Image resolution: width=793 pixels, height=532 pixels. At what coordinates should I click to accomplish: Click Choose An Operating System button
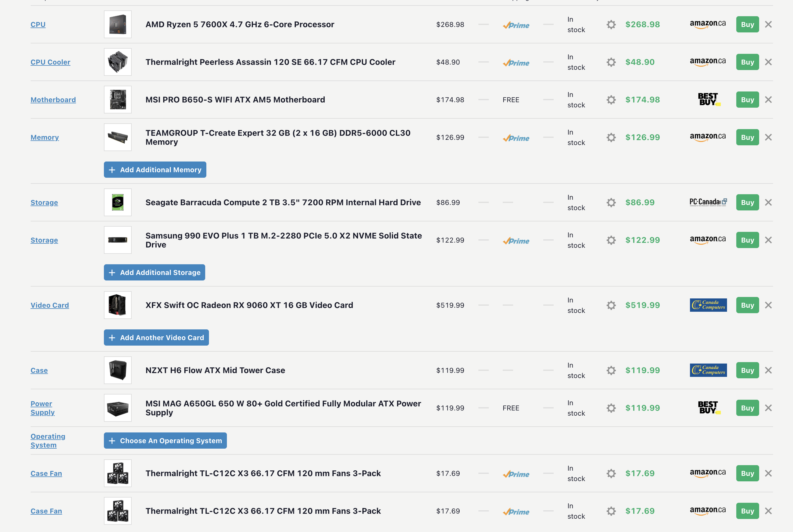pyautogui.click(x=165, y=441)
